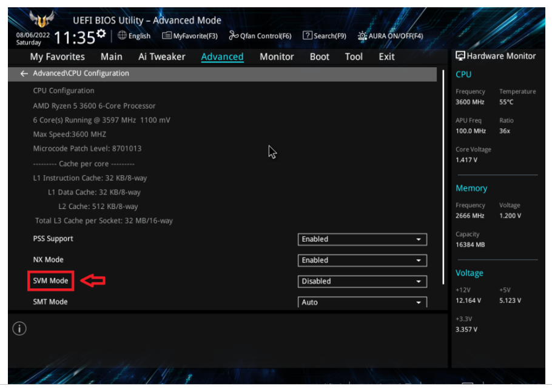Click Microcode Patch Level: 8701013 line
Screen dimensions: 552x392
coord(87,148)
